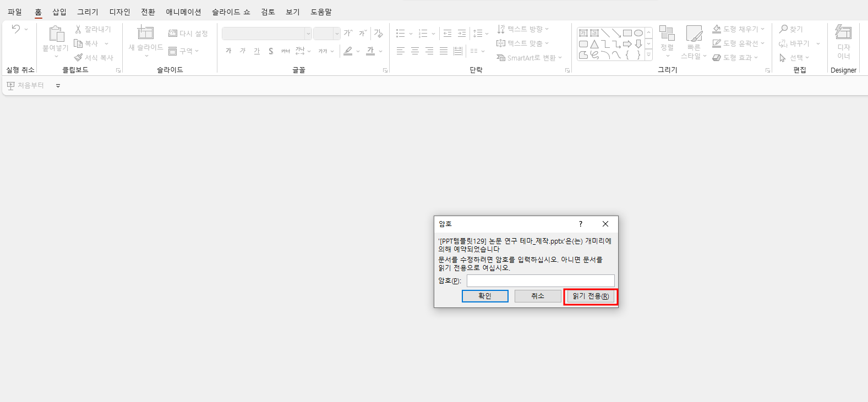Center-align text in the paragraph group
The height and width of the screenshot is (402, 868).
click(415, 51)
